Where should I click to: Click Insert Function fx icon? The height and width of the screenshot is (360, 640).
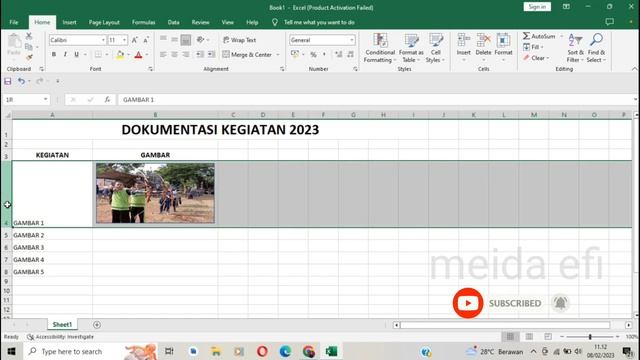107,100
